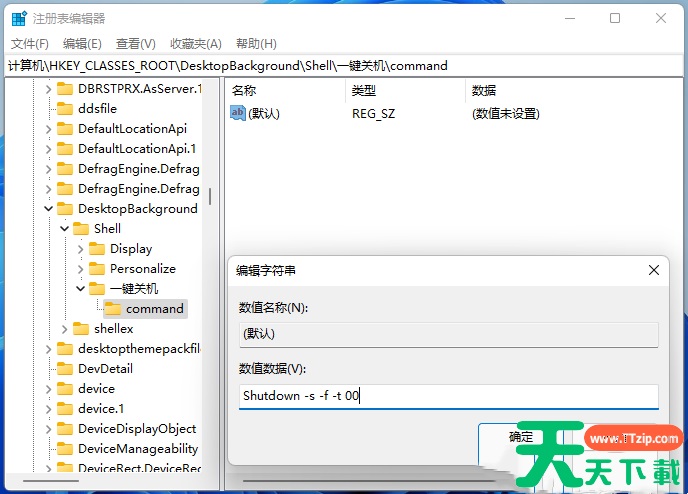
Task: Open the 帮助(H) menu
Action: click(x=256, y=44)
